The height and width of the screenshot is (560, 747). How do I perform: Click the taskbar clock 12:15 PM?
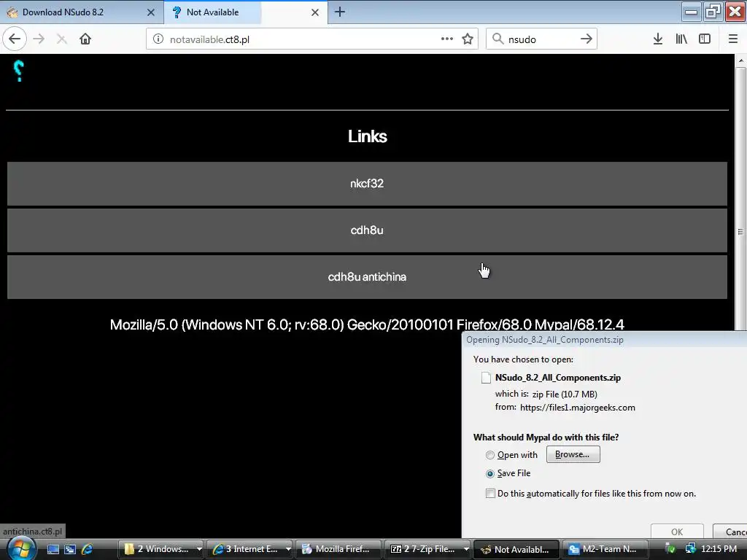pos(719,549)
